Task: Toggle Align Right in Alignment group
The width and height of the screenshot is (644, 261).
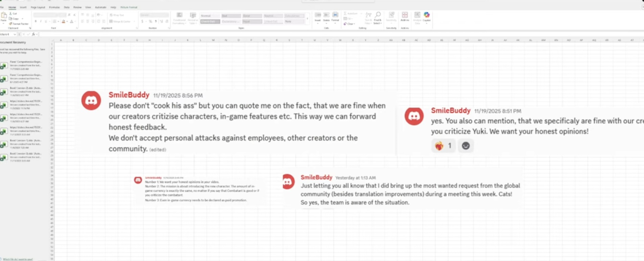Action: [x=93, y=21]
